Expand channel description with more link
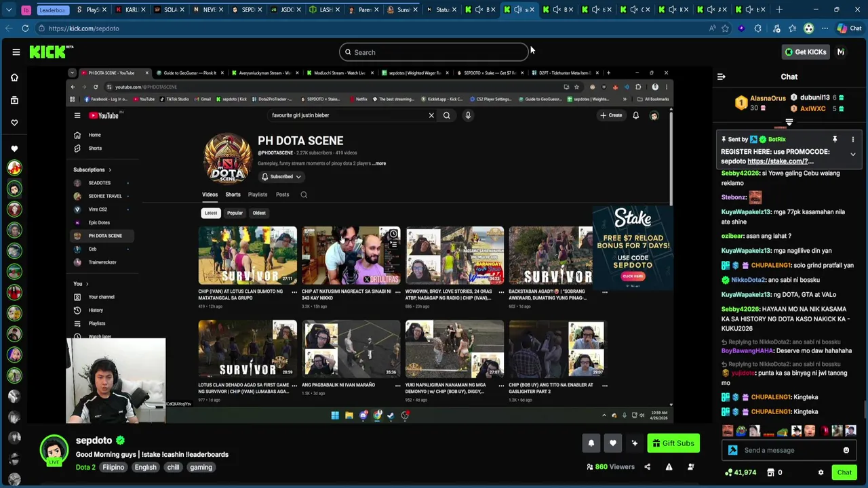This screenshot has height=488, width=868. click(379, 163)
